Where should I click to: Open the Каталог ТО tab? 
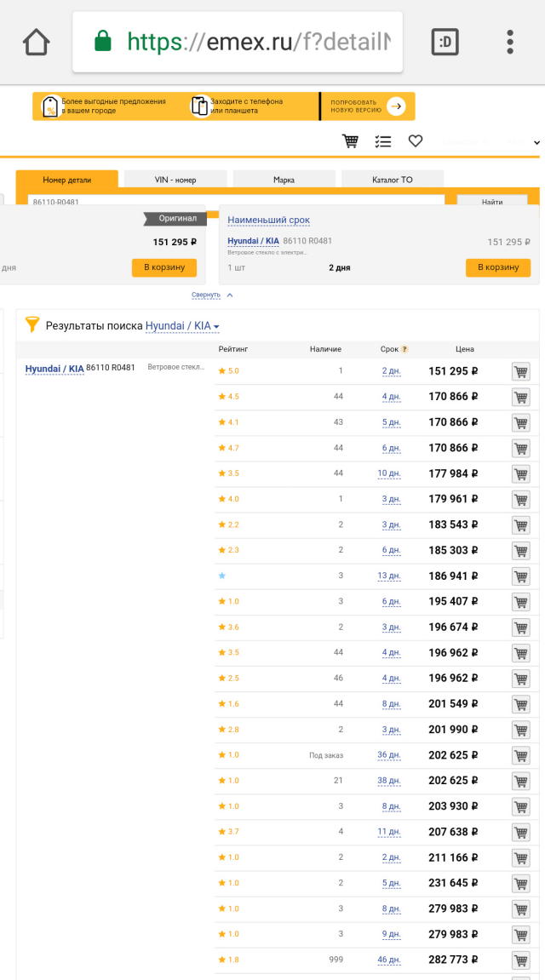click(393, 180)
